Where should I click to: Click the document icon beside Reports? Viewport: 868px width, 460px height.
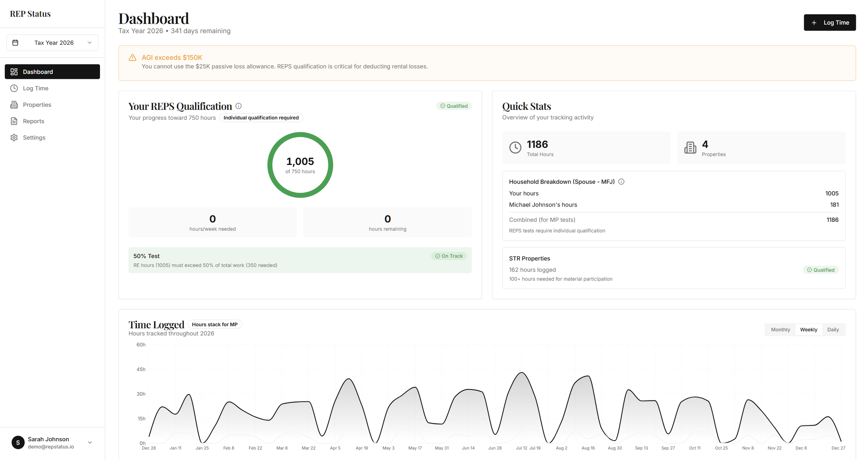tap(14, 121)
